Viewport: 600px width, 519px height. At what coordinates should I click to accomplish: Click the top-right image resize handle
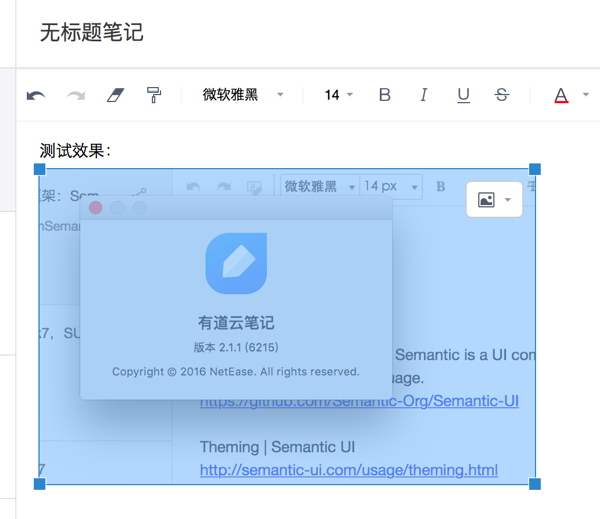point(535,169)
